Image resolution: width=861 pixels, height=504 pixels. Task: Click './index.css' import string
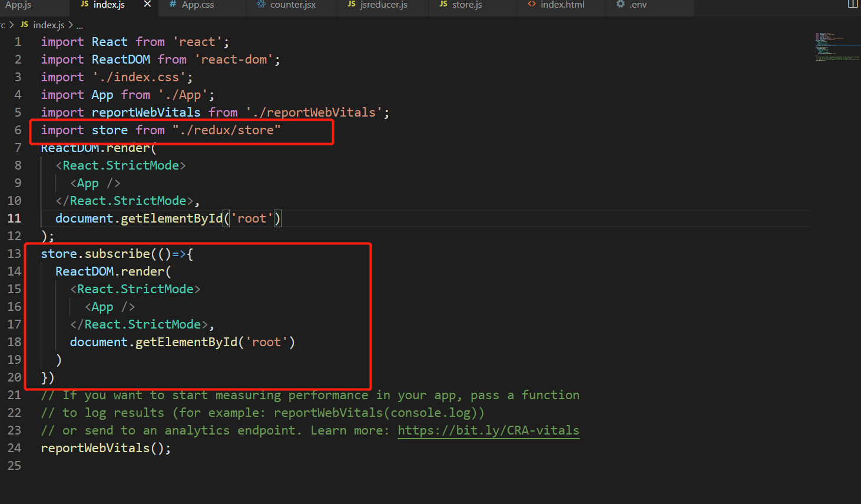tap(139, 77)
